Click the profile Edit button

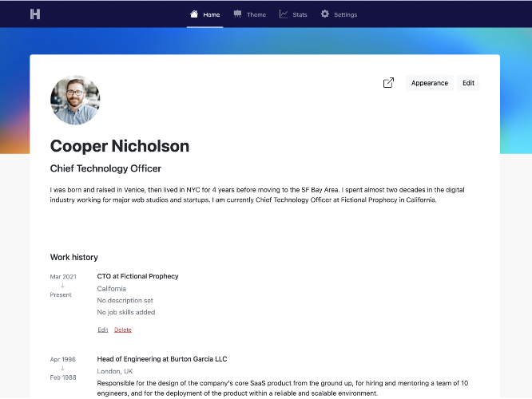point(468,83)
